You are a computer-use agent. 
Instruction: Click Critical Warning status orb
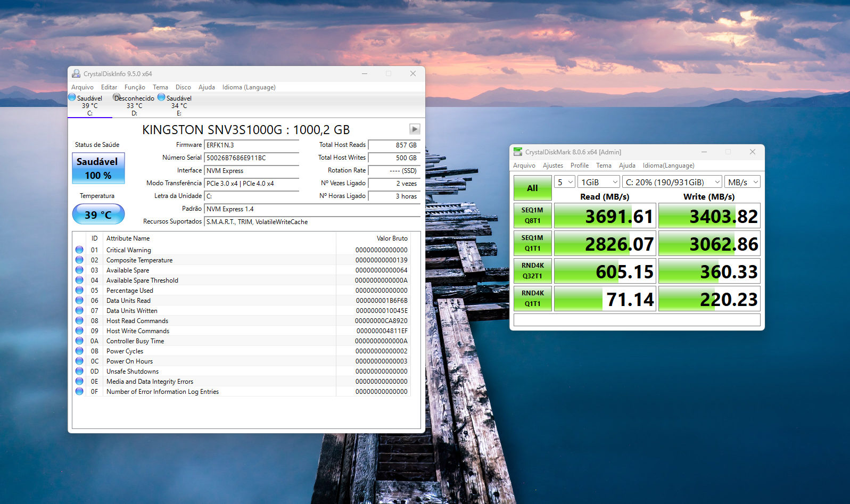click(x=79, y=250)
